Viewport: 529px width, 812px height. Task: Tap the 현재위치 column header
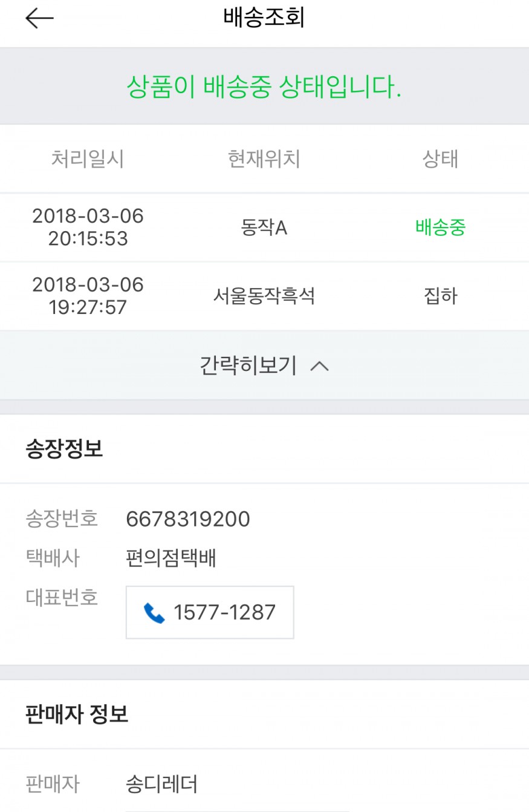pos(264,159)
